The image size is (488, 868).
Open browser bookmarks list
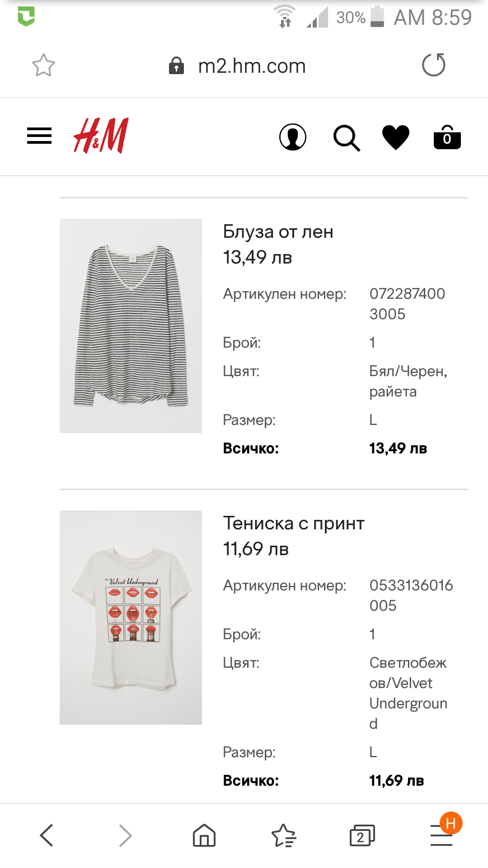click(283, 835)
